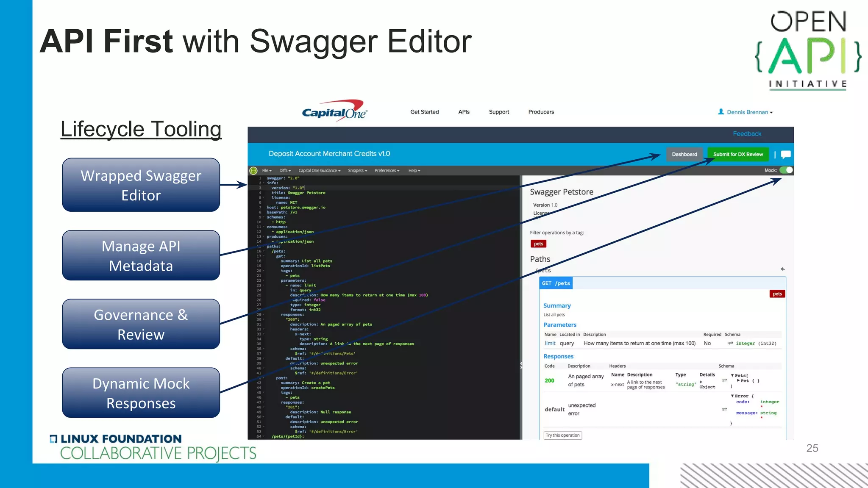Click the 200 response code
868x488 pixels.
click(x=549, y=380)
